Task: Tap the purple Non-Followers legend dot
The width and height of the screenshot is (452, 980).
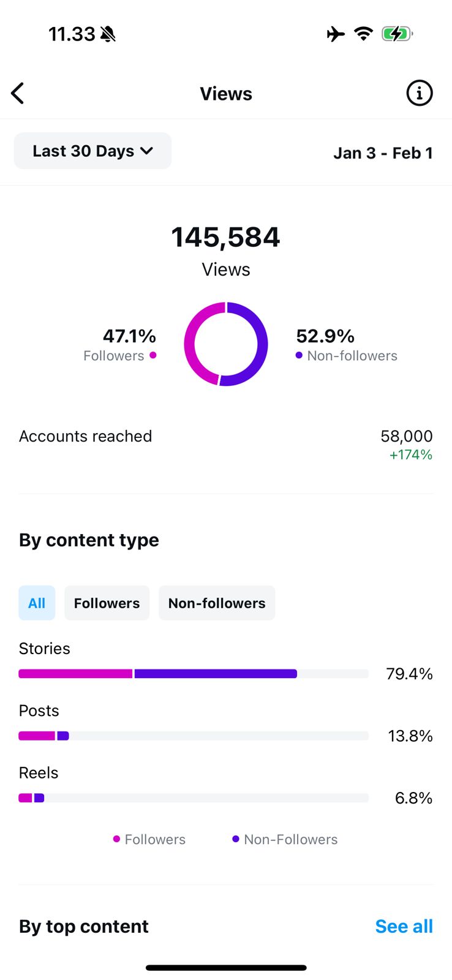Action: [236, 839]
